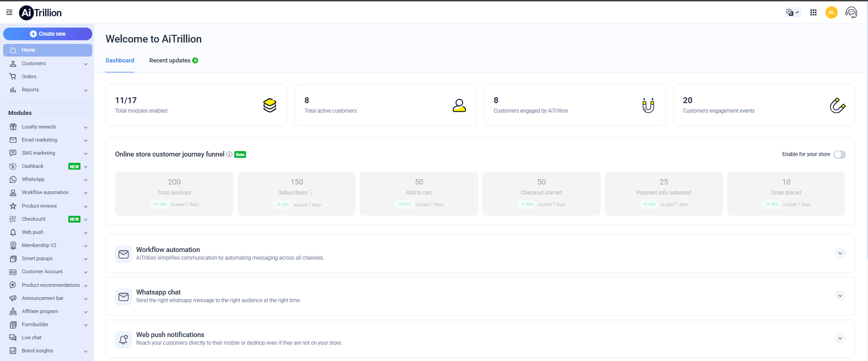Expand the SMS marketing chevron

pos(85,154)
